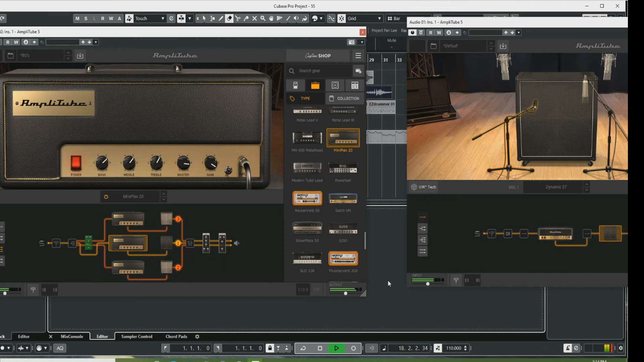The image size is (644, 362).
Task: Toggle Write automation in right AmpliTube window
Action: tap(439, 33)
